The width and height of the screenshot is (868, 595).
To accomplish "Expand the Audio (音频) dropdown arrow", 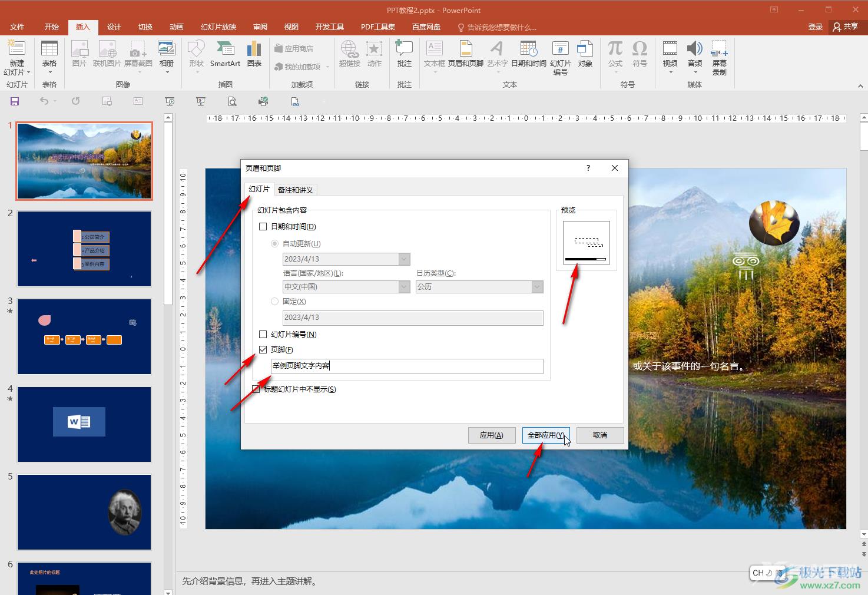I will (695, 72).
